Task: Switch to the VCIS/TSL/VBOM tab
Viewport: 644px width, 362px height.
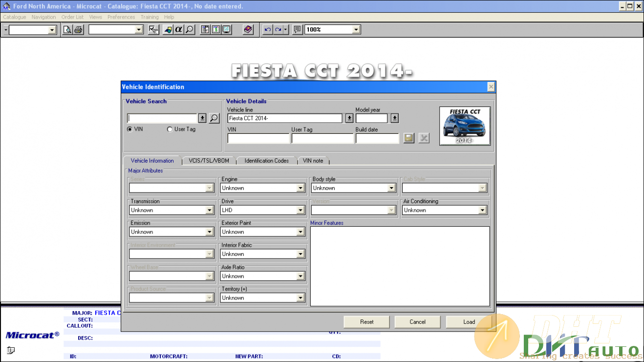Action: [x=209, y=161]
